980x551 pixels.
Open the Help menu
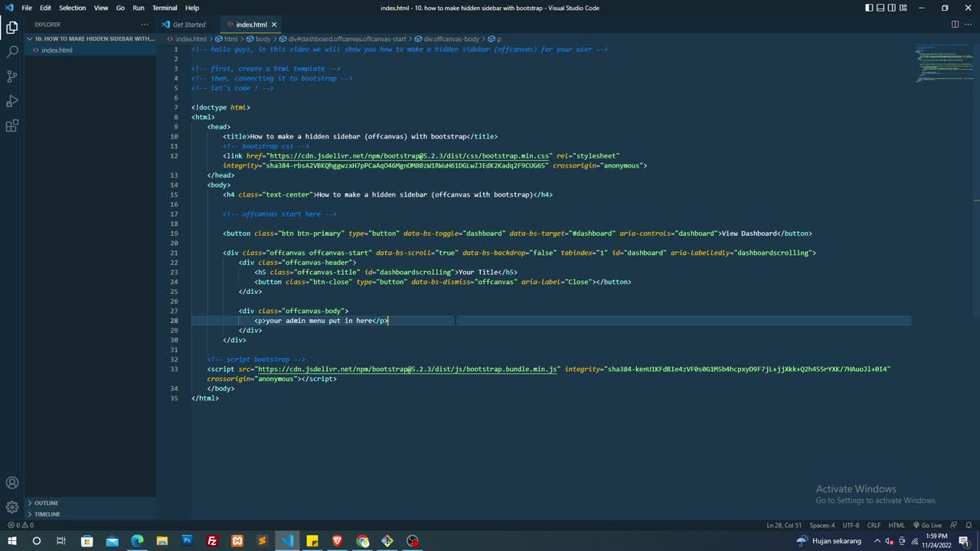pyautogui.click(x=192, y=8)
